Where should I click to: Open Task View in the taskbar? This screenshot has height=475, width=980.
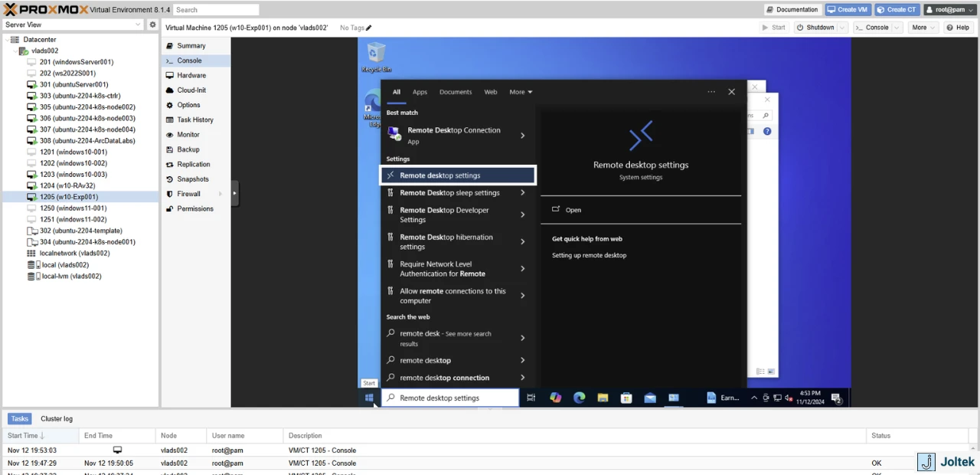coord(531,398)
